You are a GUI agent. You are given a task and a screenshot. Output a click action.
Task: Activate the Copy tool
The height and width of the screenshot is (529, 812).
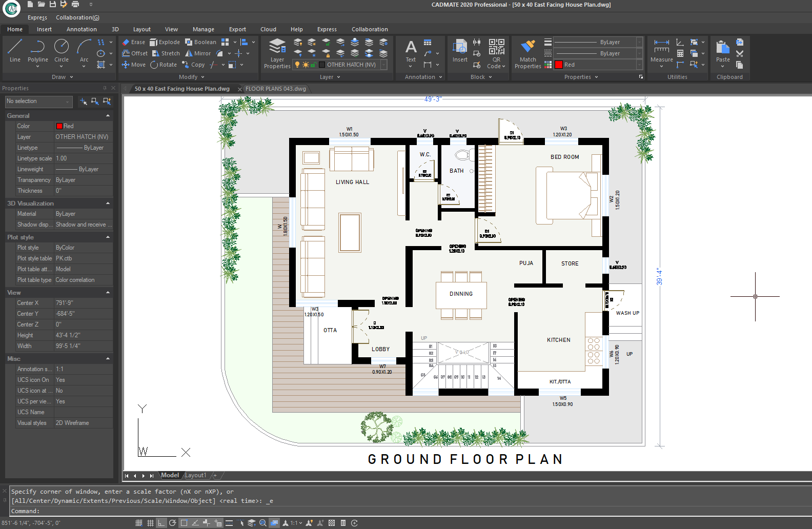(193, 65)
